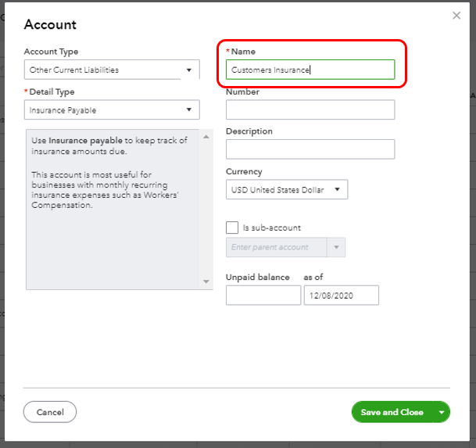The height and width of the screenshot is (448, 476).
Task: Open the Account Type dropdown
Action: 111,70
